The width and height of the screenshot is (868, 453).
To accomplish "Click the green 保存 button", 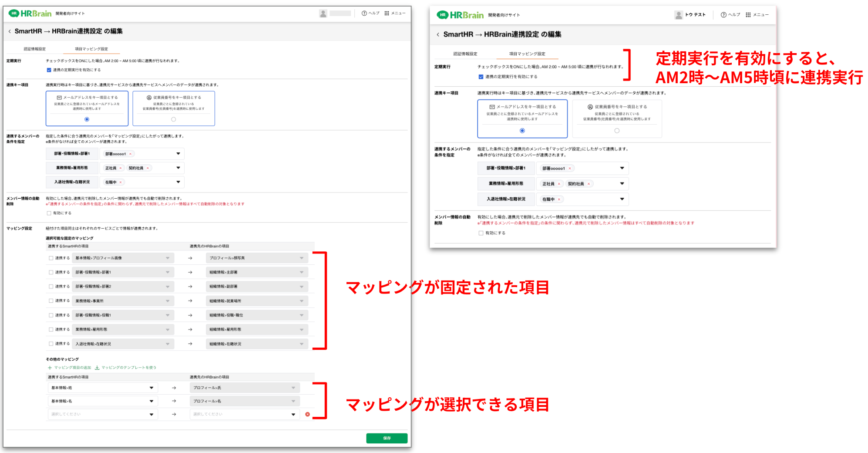I will pos(387,438).
